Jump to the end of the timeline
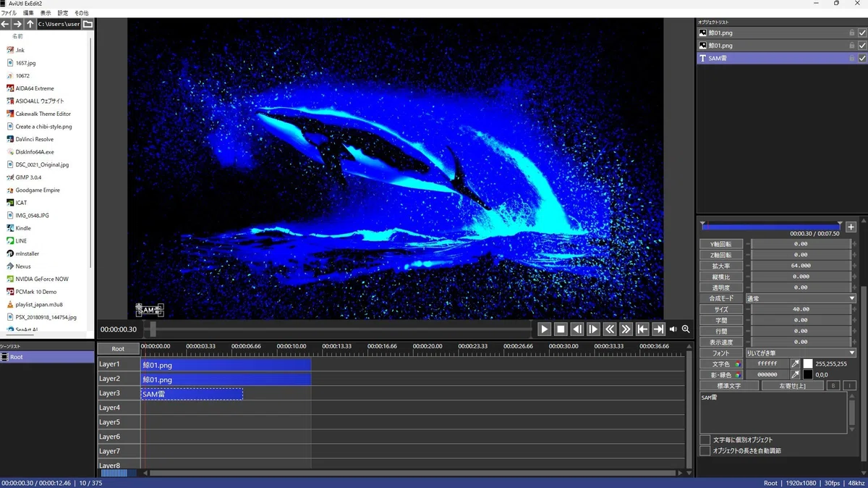 coord(658,329)
